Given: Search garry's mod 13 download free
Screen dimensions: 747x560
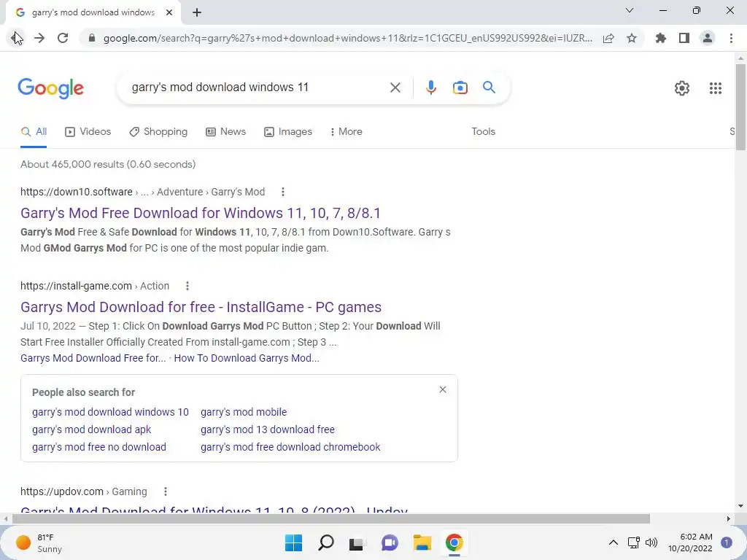Looking at the screenshot, I should [x=267, y=429].
